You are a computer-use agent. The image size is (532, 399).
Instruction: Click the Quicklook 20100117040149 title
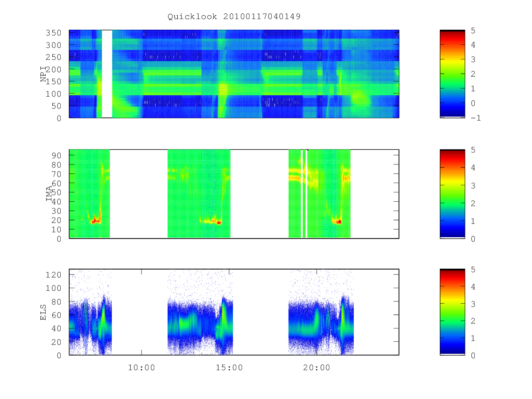(234, 16)
